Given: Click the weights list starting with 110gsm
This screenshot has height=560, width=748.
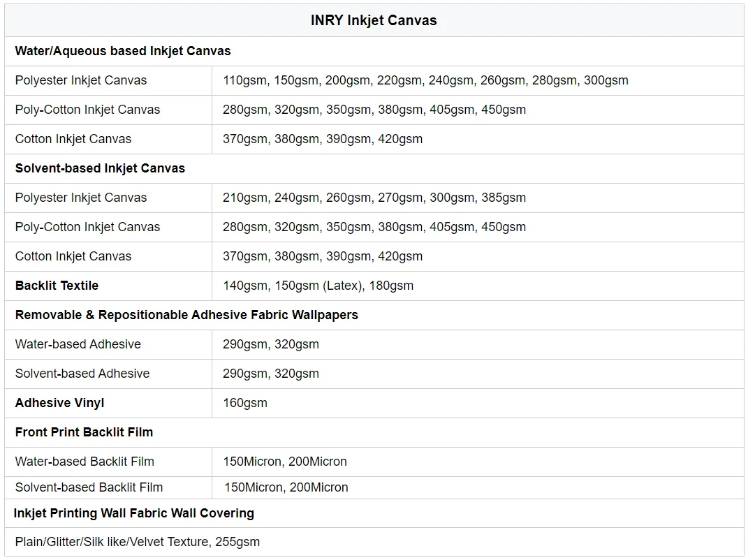Looking at the screenshot, I should (x=425, y=80).
